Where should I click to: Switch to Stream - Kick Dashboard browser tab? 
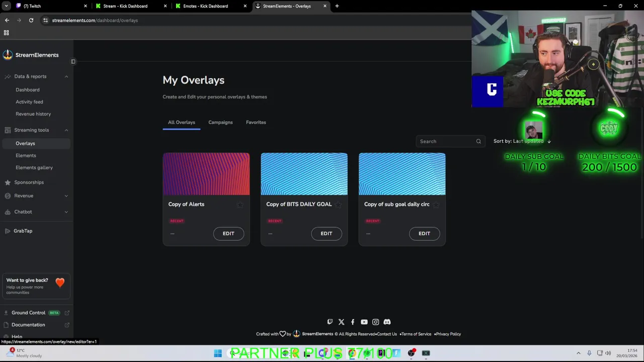131,6
